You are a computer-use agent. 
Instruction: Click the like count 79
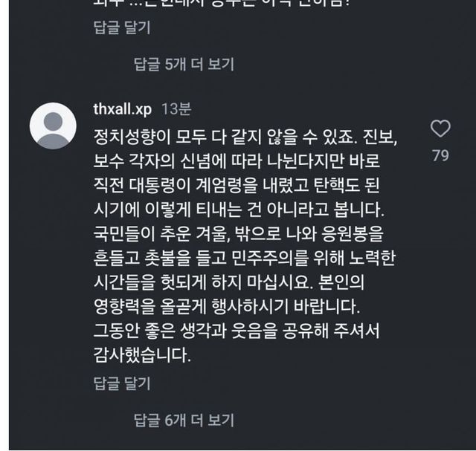tap(440, 155)
